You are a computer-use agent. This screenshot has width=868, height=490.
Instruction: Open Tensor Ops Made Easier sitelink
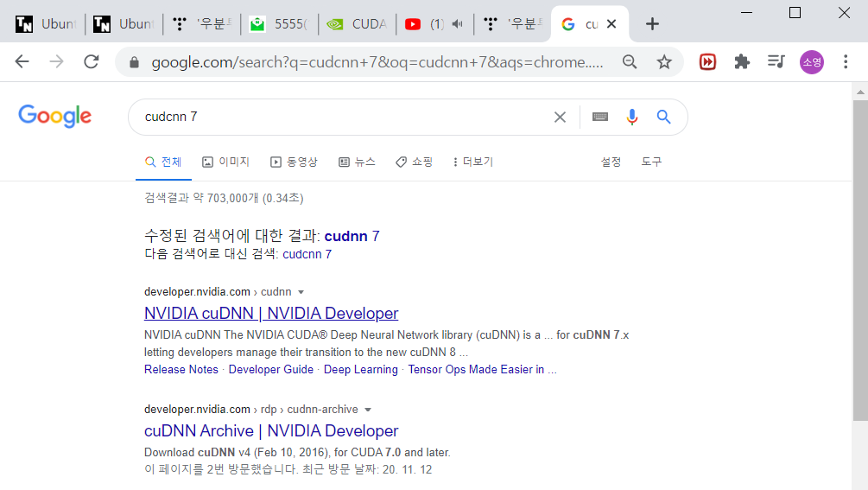482,369
